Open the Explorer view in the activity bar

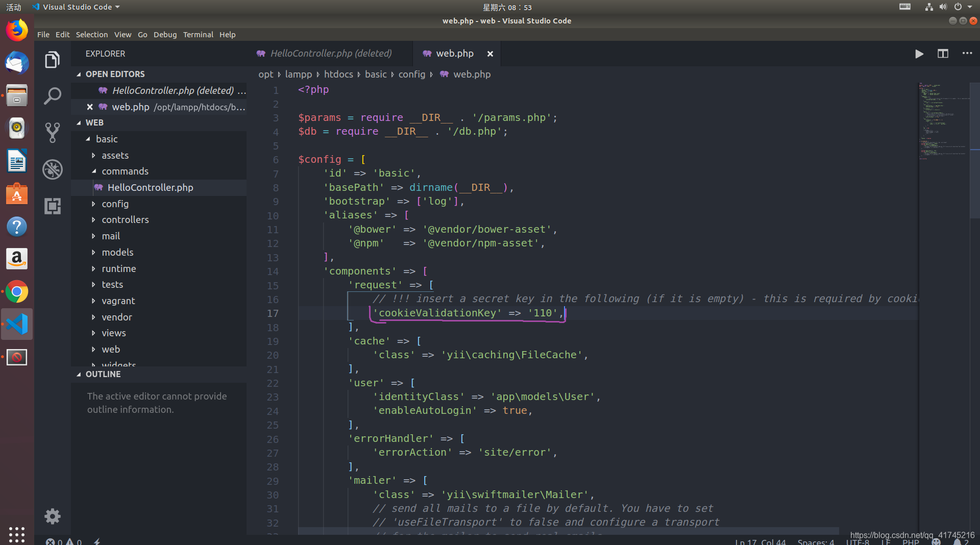pos(53,60)
